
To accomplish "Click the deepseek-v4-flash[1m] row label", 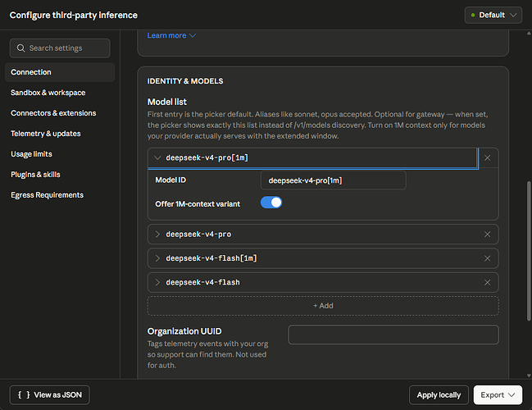I will tap(211, 258).
